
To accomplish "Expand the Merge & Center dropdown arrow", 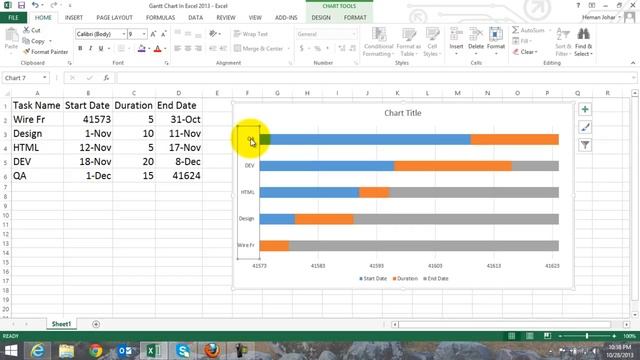I will (288, 49).
